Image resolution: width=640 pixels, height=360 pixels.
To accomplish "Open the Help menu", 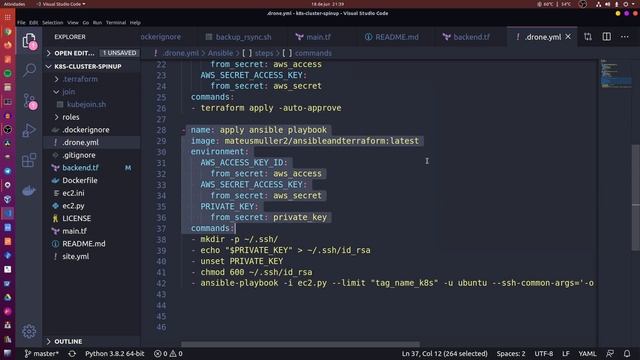I will tap(135, 22).
